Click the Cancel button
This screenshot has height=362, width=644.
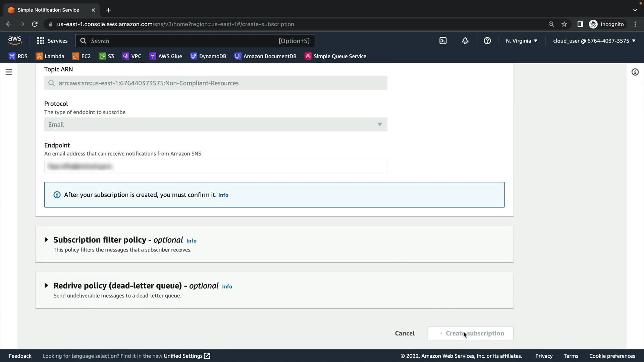(x=405, y=333)
